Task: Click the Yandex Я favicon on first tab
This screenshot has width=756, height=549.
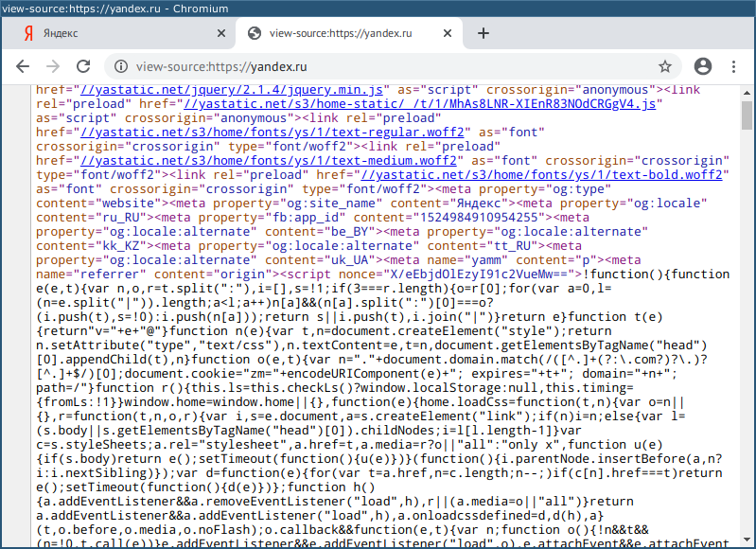Action: tap(29, 33)
